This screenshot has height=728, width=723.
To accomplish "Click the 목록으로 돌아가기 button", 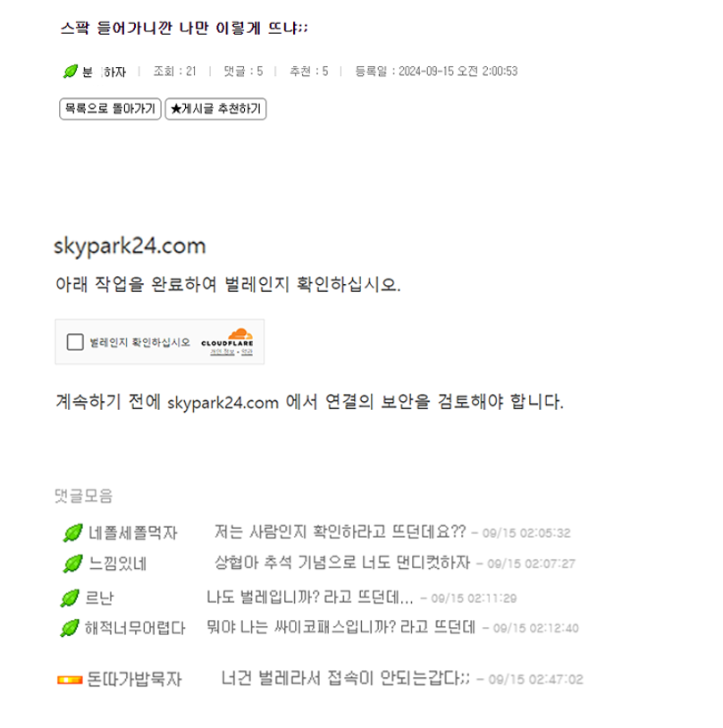I will click(x=110, y=109).
